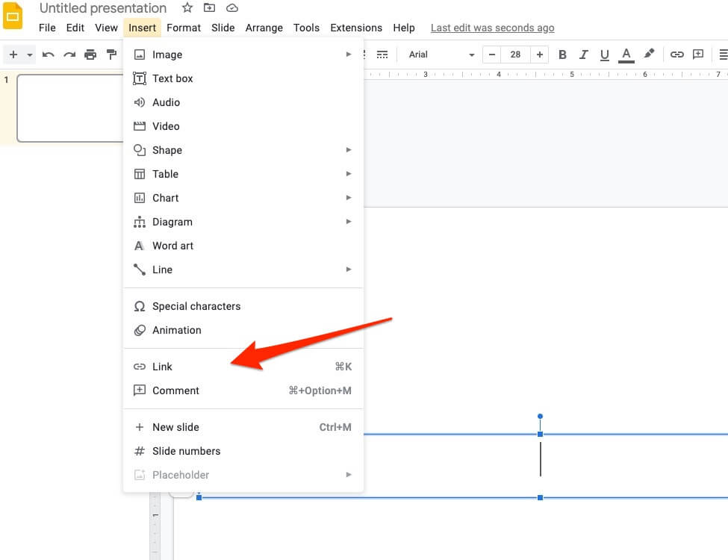This screenshot has height=560, width=728.
Task: Click the print icon in toolbar
Action: click(90, 55)
